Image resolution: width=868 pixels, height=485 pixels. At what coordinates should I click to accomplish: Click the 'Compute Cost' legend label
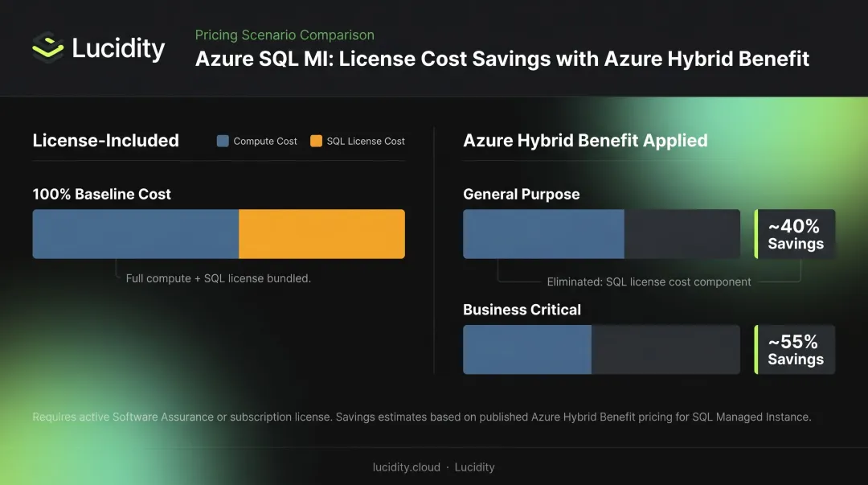point(265,142)
